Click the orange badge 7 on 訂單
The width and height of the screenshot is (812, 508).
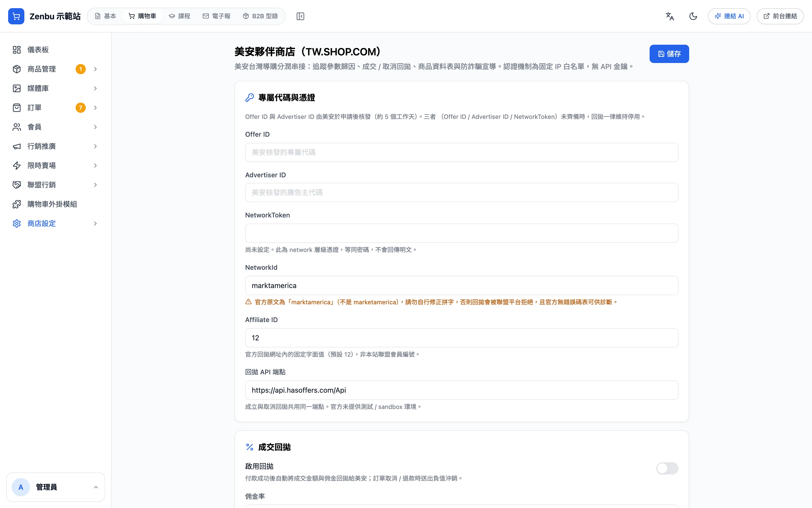(80, 107)
